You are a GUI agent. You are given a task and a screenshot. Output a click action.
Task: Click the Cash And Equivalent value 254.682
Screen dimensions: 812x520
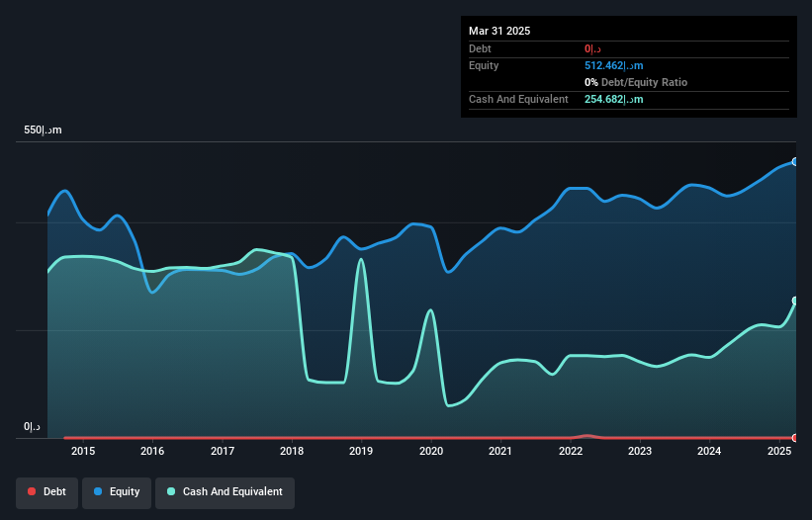(x=613, y=99)
